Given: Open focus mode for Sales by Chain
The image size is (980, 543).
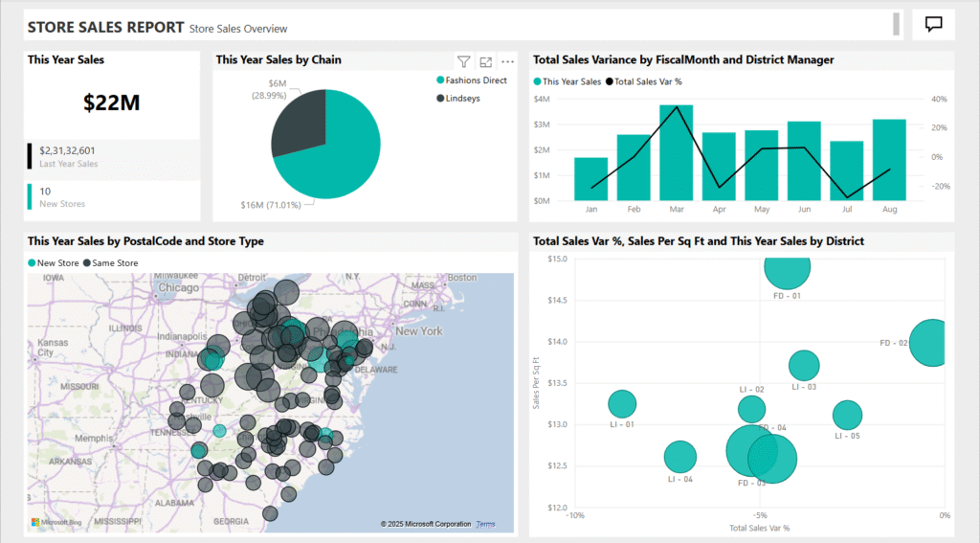Looking at the screenshot, I should (485, 60).
